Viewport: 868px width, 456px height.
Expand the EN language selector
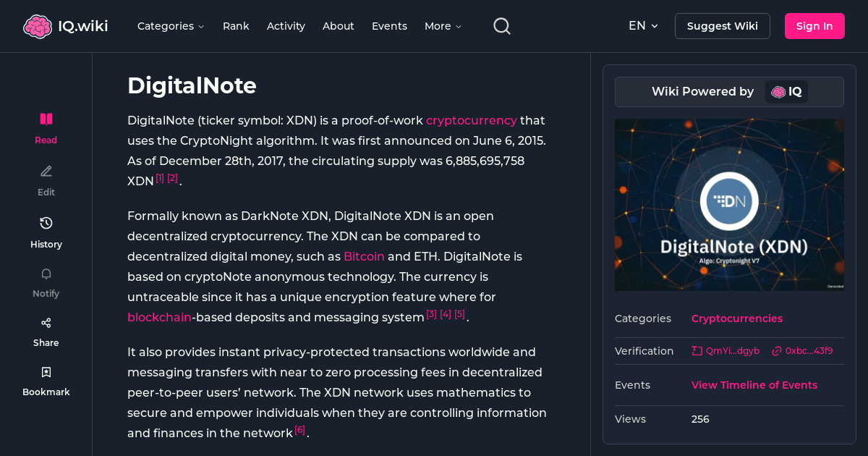[643, 25]
